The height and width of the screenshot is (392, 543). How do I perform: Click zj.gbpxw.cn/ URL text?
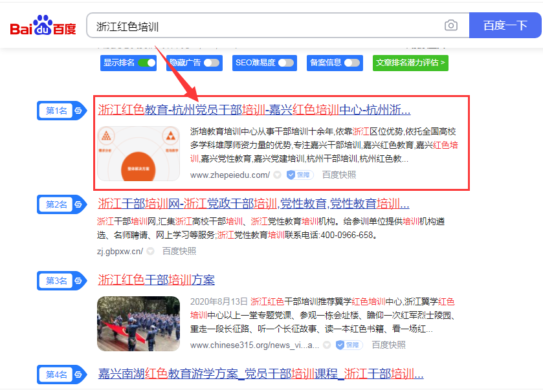pyautogui.click(x=120, y=251)
